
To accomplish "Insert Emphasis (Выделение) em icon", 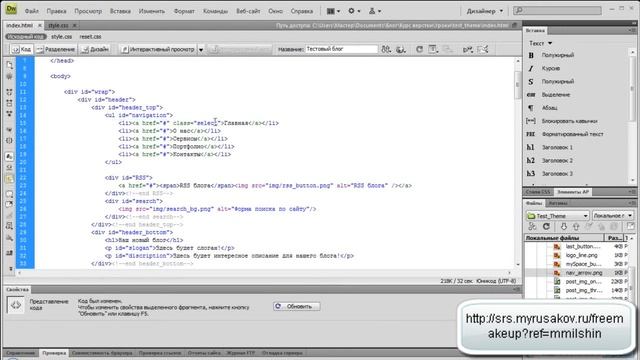I will click(x=531, y=95).
